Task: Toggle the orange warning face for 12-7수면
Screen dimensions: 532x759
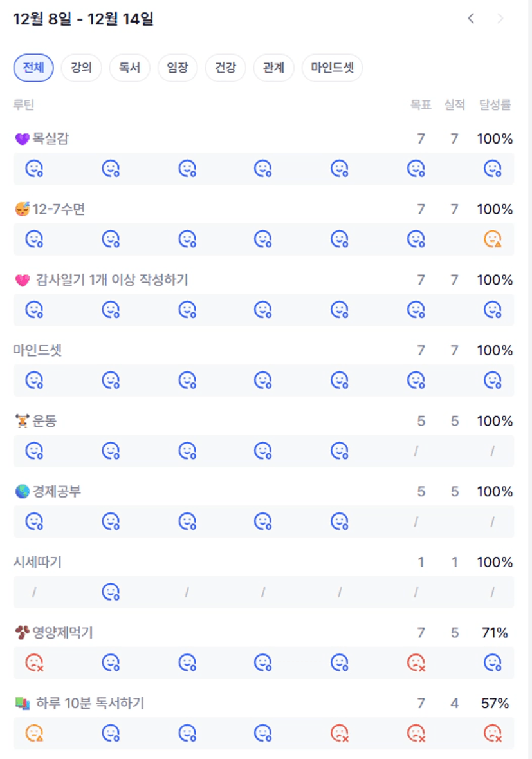Action: click(492, 239)
